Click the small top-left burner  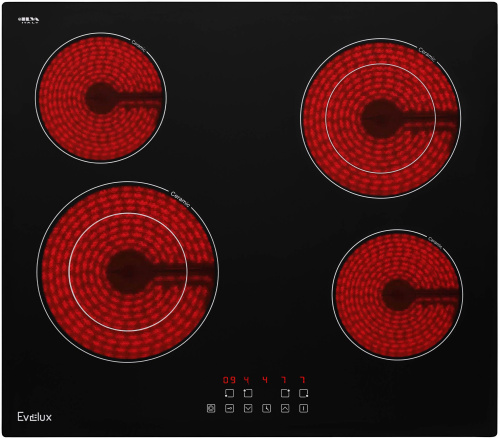tap(101, 98)
